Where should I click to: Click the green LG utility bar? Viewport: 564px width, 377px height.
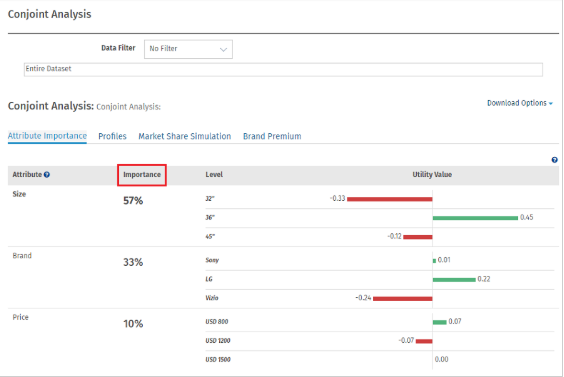pyautogui.click(x=454, y=280)
